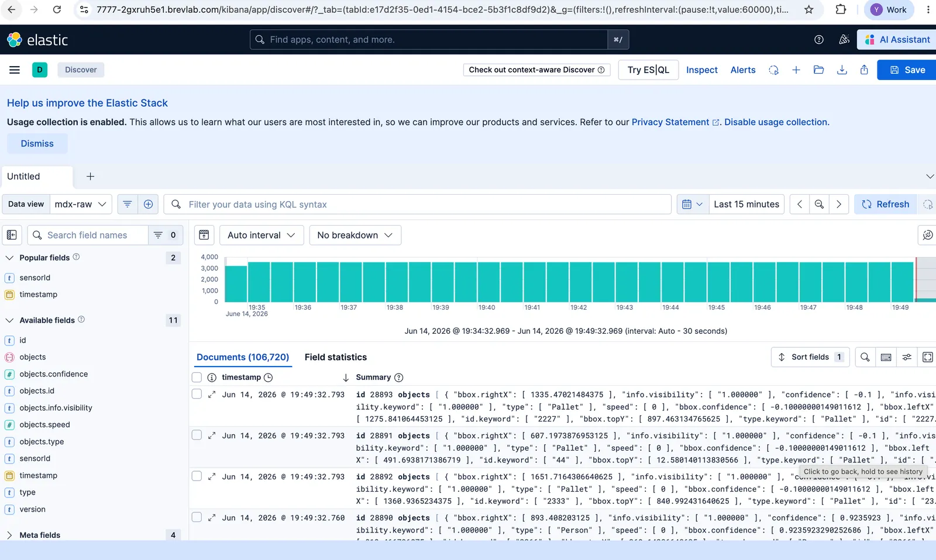Select the row with id 28891
Image resolution: width=936 pixels, height=560 pixels.
[197, 435]
